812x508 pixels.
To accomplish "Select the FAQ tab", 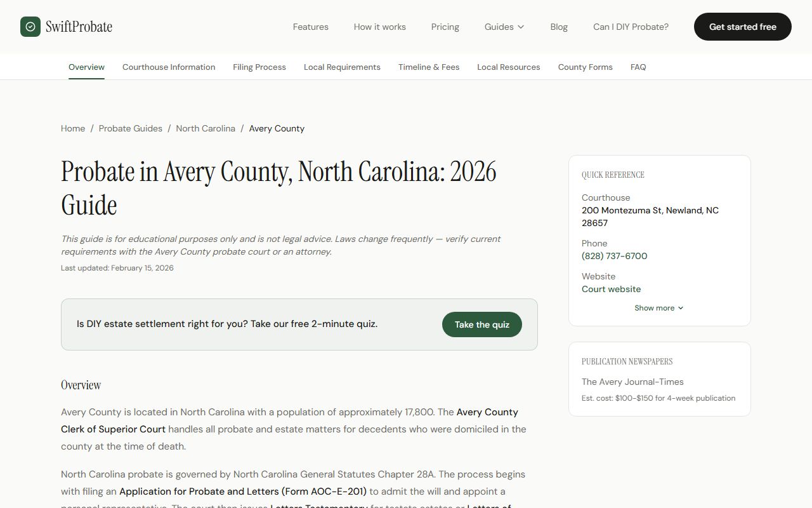I will tap(638, 67).
